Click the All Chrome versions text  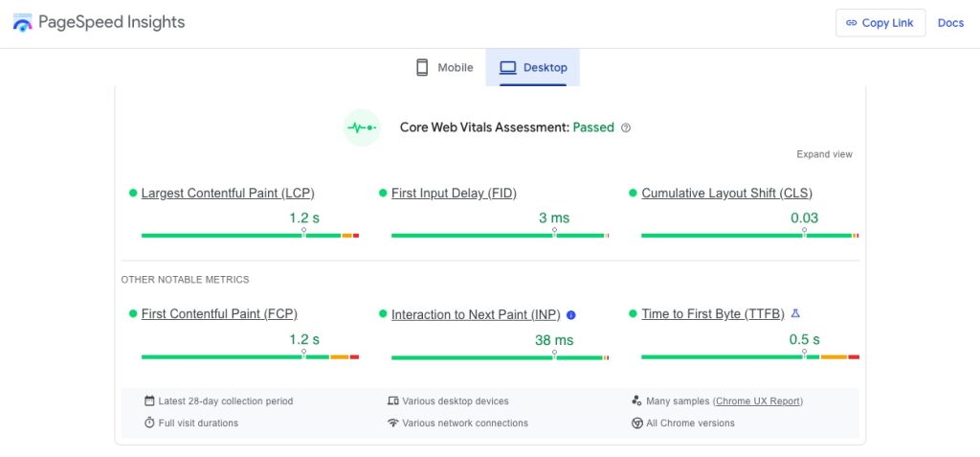coord(691,423)
